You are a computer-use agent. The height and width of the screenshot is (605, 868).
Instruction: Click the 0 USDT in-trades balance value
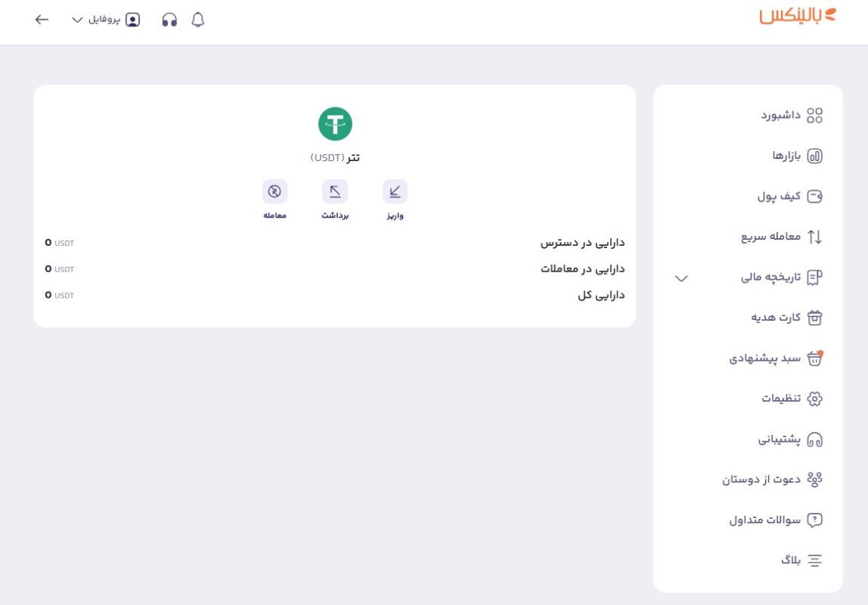(59, 269)
